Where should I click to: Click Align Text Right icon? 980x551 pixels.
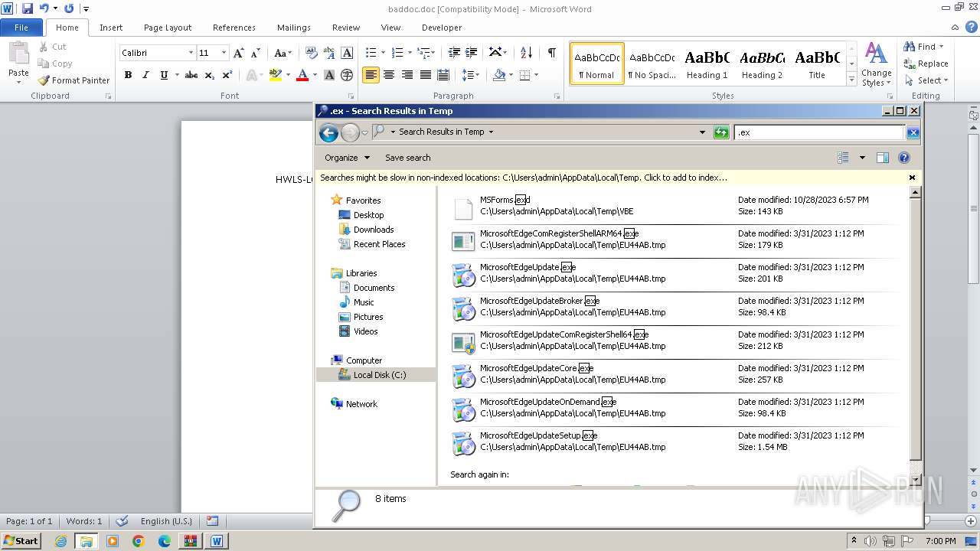pyautogui.click(x=407, y=75)
